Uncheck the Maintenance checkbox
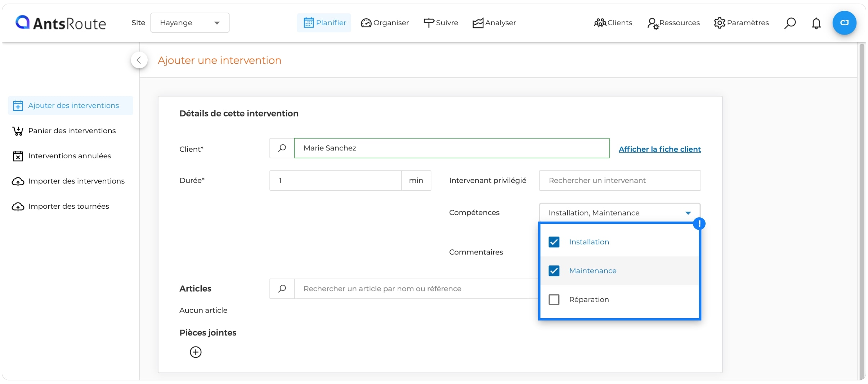868x384 pixels. 554,271
